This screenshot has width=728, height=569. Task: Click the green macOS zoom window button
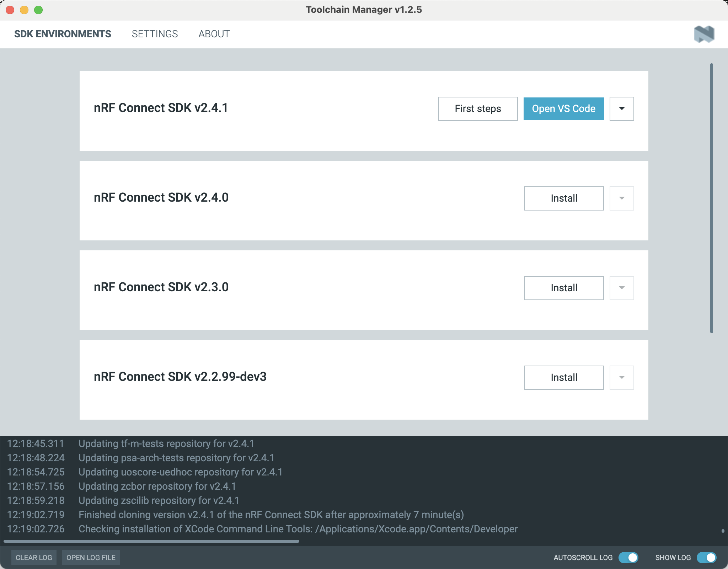[x=38, y=10]
